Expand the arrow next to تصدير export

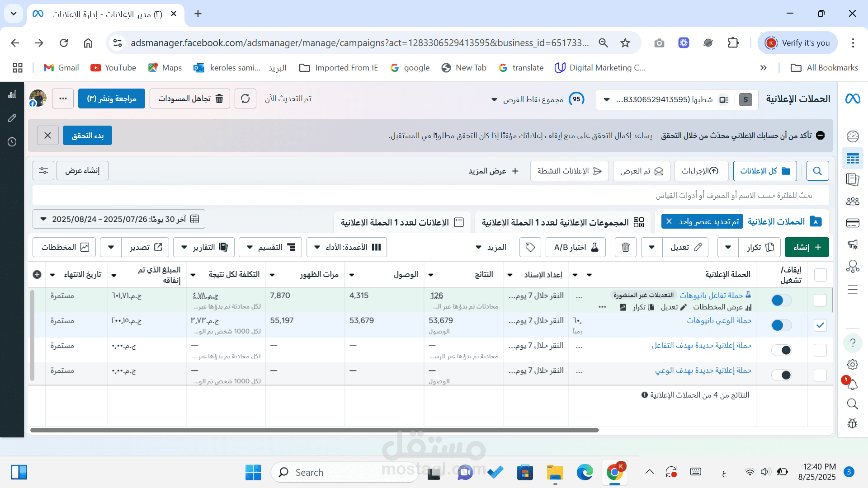pos(111,247)
